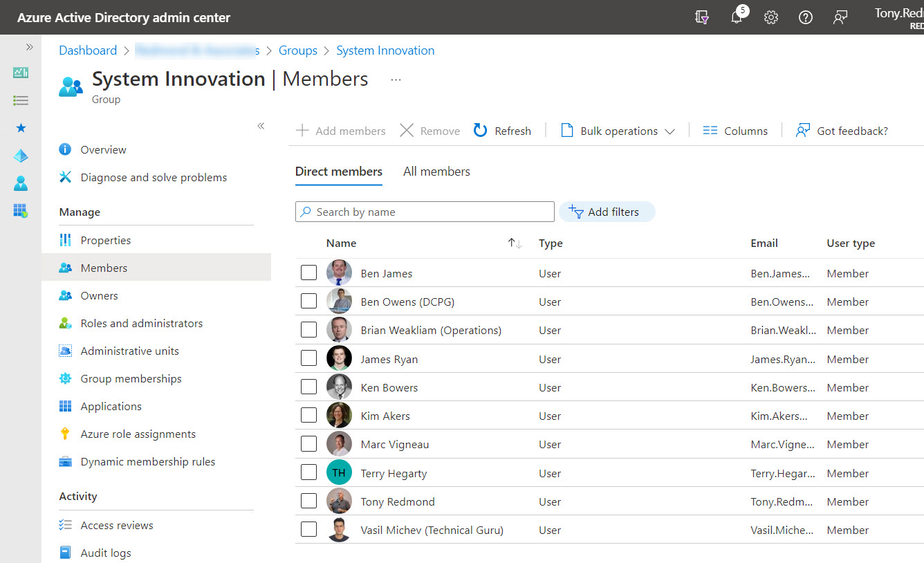Click the Refresh button
The height and width of the screenshot is (563, 924).
pyautogui.click(x=502, y=131)
